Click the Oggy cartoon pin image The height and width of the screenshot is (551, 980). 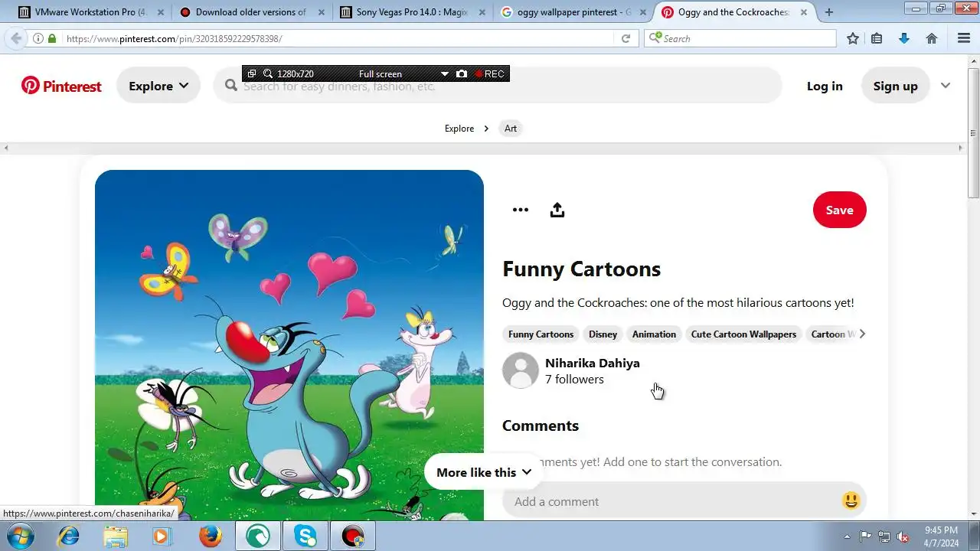click(x=289, y=345)
